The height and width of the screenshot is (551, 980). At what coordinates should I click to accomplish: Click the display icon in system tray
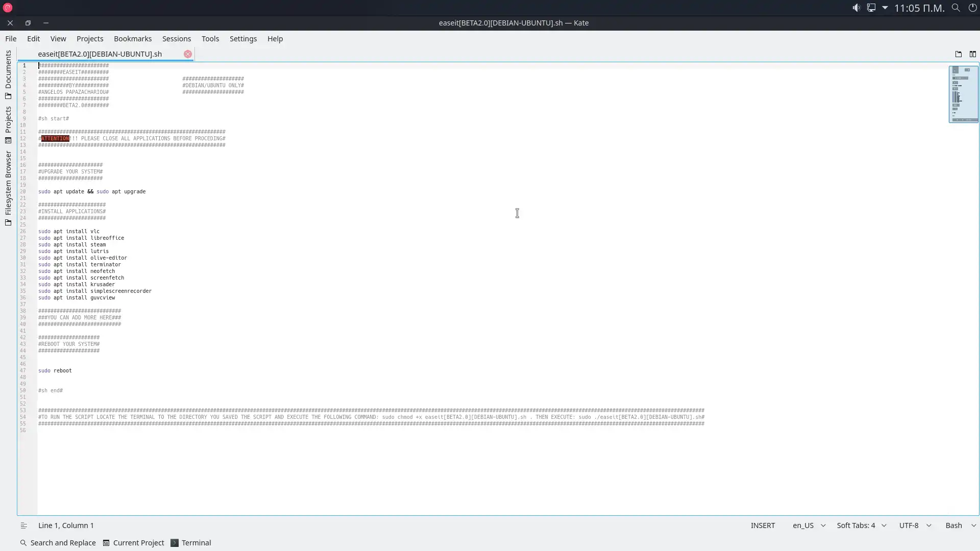(x=871, y=8)
